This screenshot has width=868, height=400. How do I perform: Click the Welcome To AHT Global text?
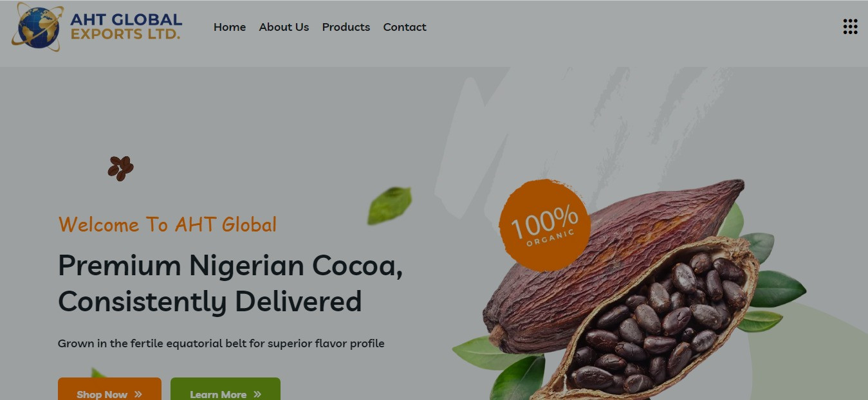(x=167, y=224)
